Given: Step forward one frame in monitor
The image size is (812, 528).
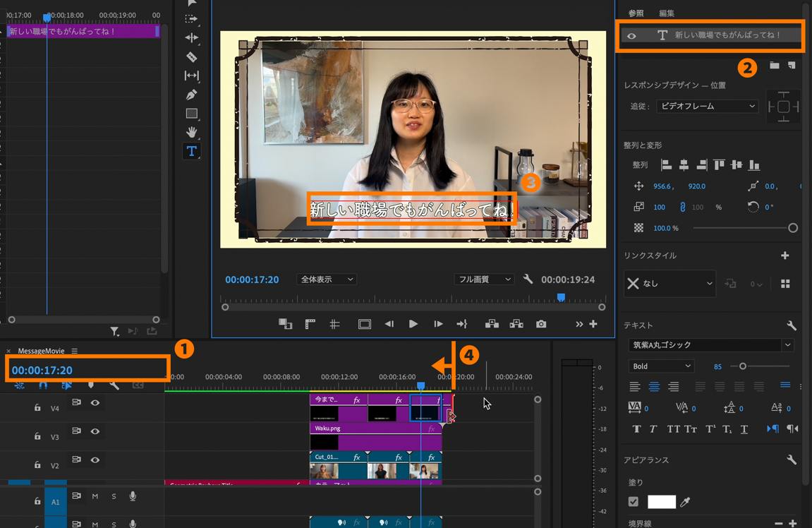Looking at the screenshot, I should tap(438, 324).
